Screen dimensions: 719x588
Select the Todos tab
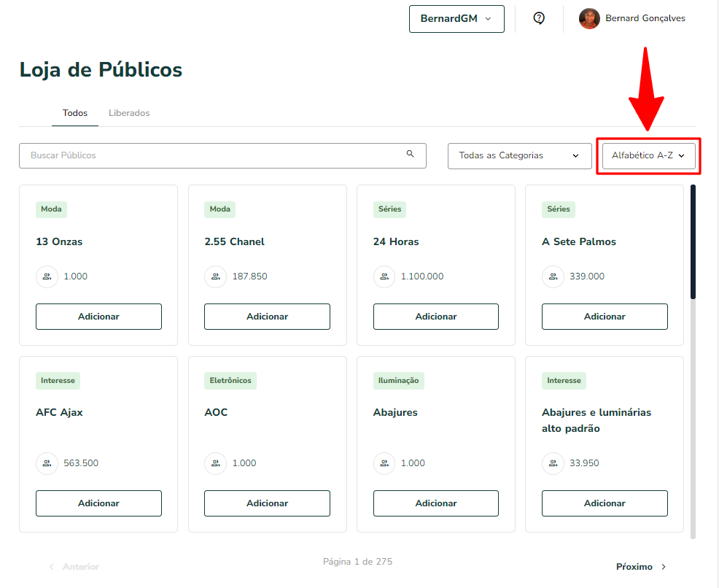[x=74, y=113]
